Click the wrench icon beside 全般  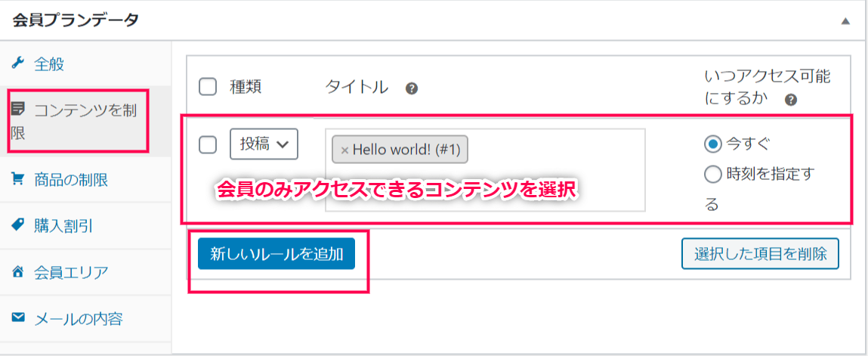click(x=18, y=63)
